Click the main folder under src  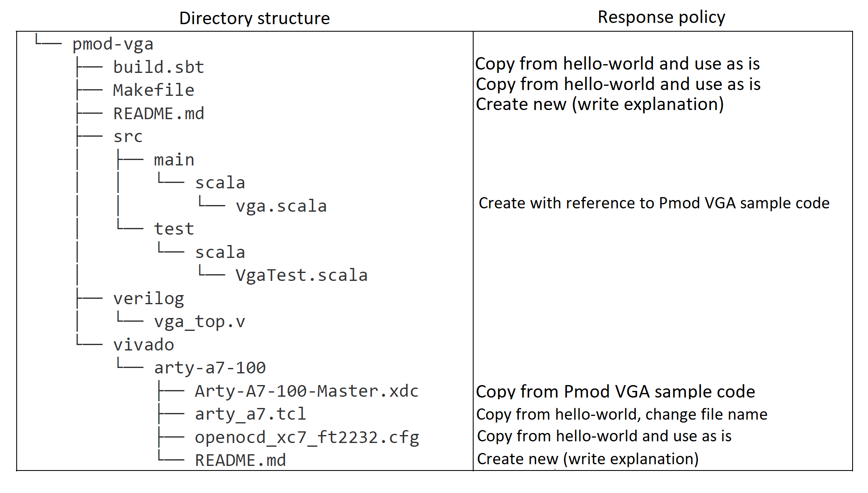pos(174,160)
